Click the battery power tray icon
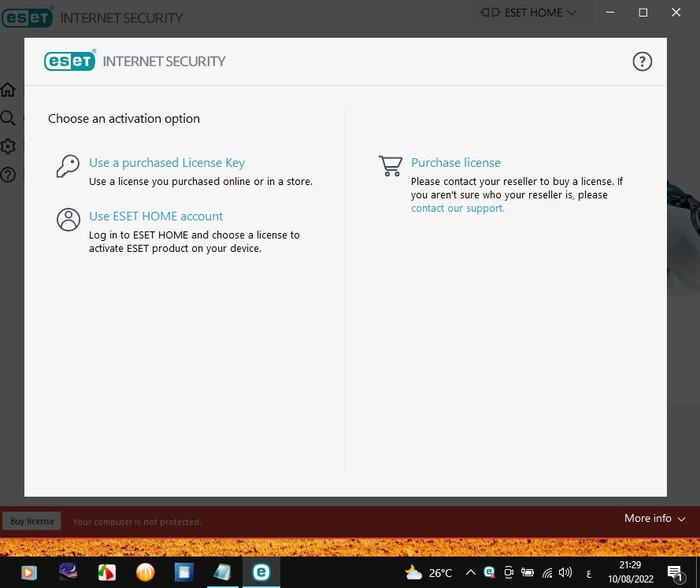700x588 pixels. click(x=528, y=572)
